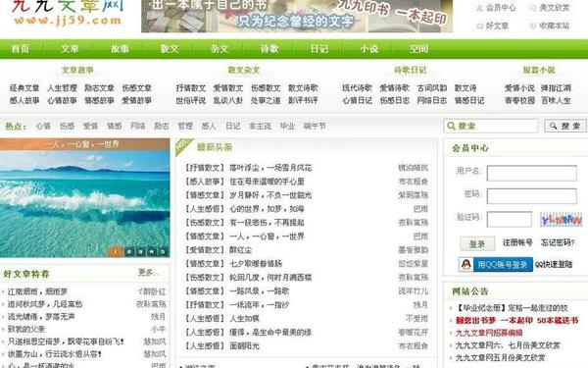Open the 经典文章 category link
The height and width of the screenshot is (368, 588).
point(24,88)
